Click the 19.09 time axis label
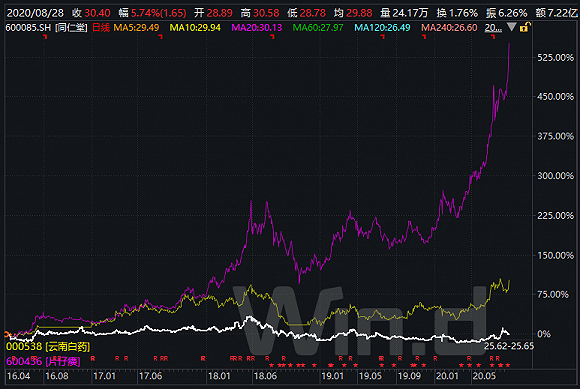The height and width of the screenshot is (389, 580). click(x=409, y=376)
